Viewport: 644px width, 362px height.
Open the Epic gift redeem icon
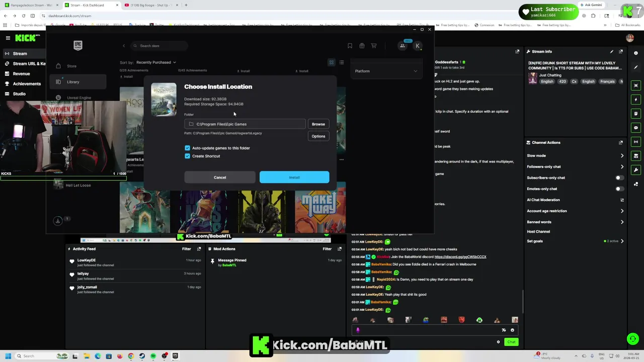pos(362,46)
